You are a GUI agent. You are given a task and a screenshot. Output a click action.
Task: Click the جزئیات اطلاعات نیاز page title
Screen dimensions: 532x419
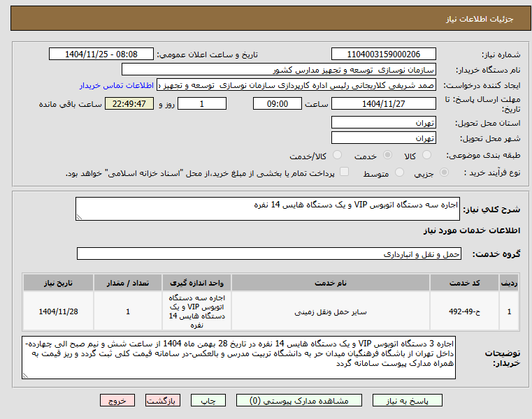(x=480, y=19)
